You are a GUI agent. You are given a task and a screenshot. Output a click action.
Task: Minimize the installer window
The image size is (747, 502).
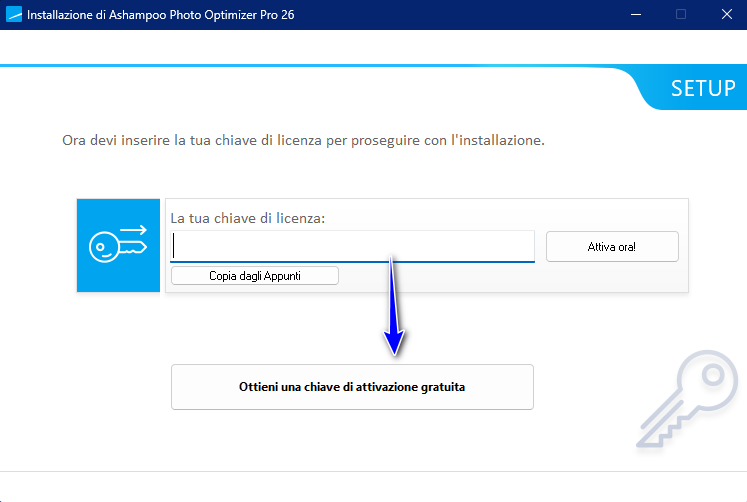click(x=636, y=14)
